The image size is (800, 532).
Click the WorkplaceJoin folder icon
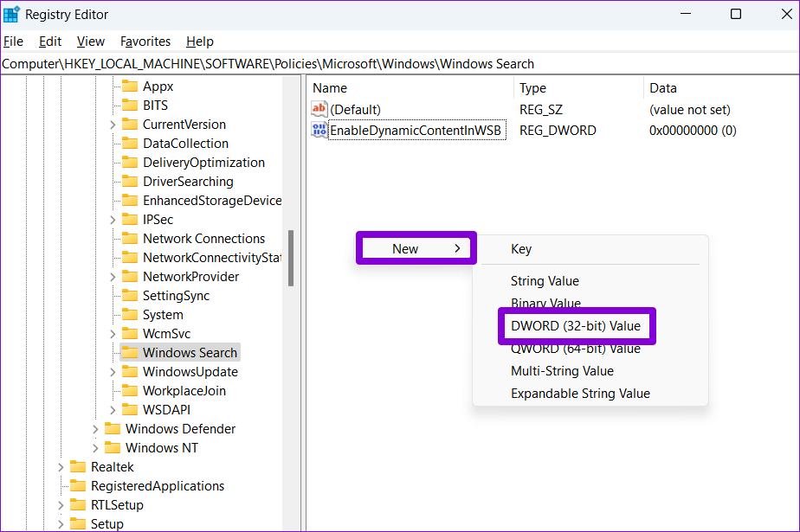pos(130,390)
